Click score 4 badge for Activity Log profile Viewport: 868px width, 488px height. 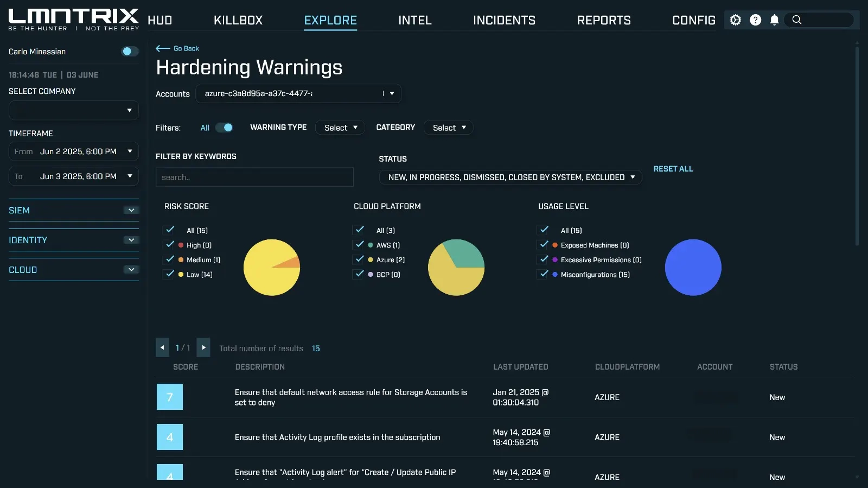[170, 437]
